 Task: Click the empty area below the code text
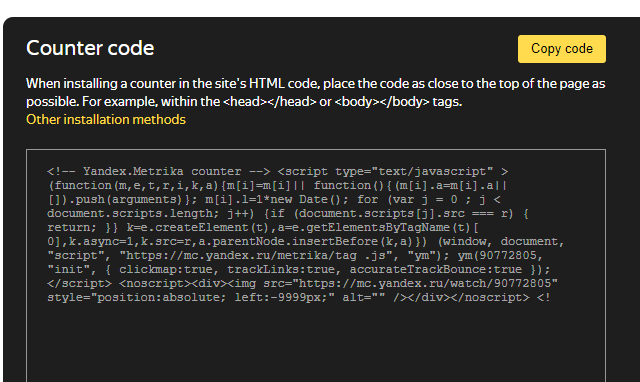[316, 343]
